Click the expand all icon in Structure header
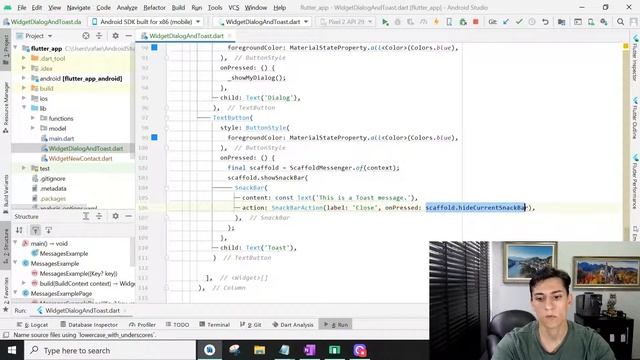The height and width of the screenshot is (360, 640). (86, 216)
